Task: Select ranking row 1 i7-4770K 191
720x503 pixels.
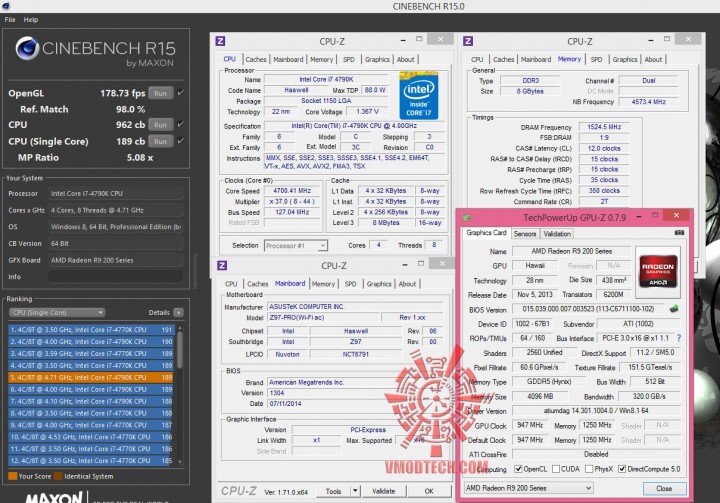Action: (90, 329)
